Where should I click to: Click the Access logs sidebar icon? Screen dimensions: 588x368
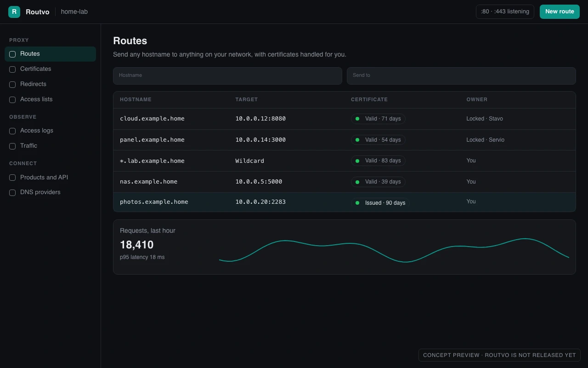[x=12, y=131]
